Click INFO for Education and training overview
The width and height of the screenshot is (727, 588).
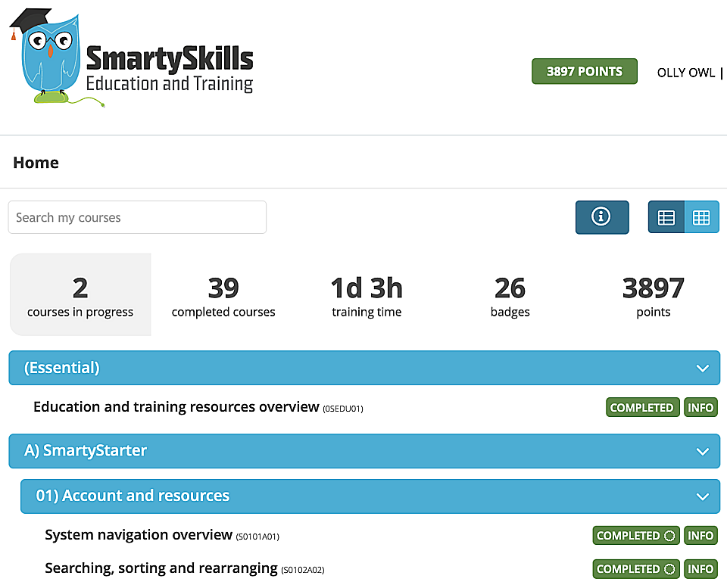coord(700,407)
